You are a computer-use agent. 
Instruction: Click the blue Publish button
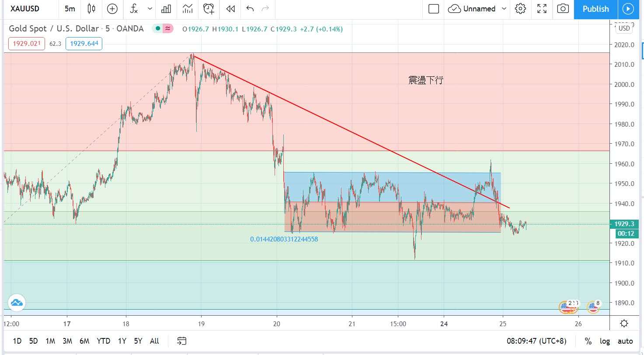pos(595,9)
